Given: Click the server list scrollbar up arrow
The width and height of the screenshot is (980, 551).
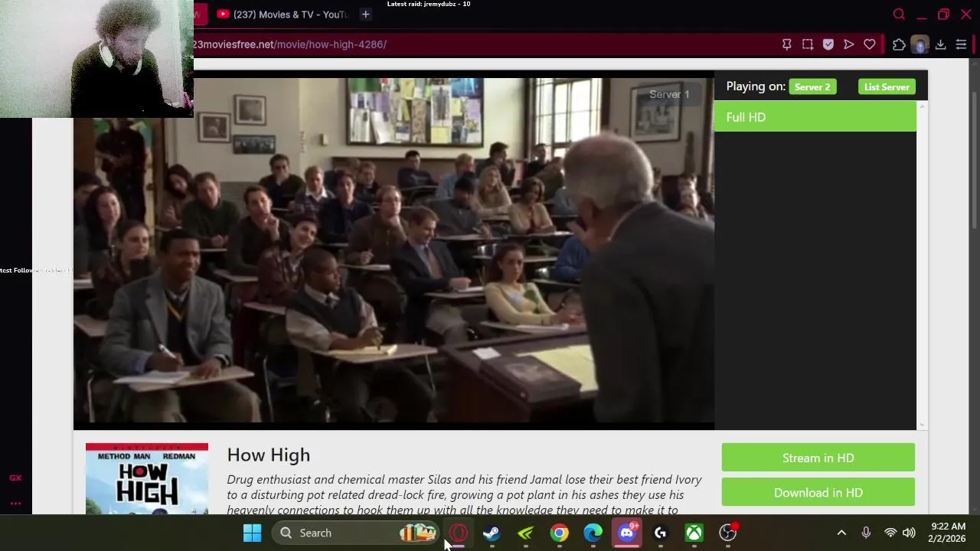Looking at the screenshot, I should (x=922, y=106).
